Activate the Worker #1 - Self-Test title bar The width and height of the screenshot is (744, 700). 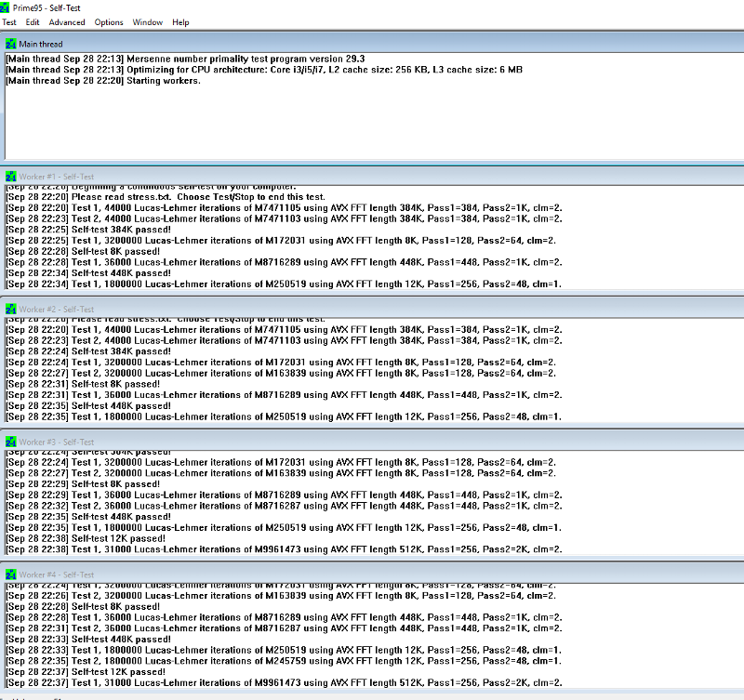point(372,177)
